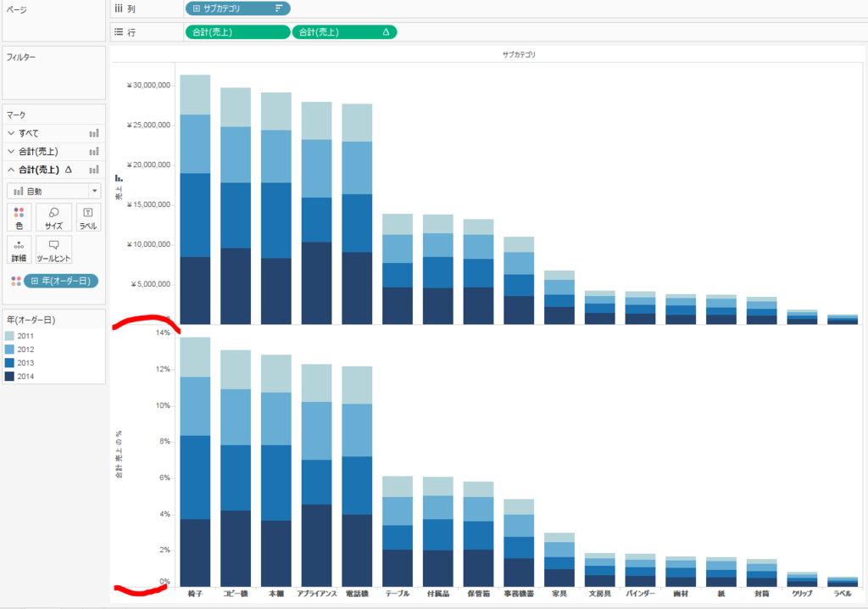Select 2012 segment of 電話機 bar in lower chart

[x=357, y=430]
